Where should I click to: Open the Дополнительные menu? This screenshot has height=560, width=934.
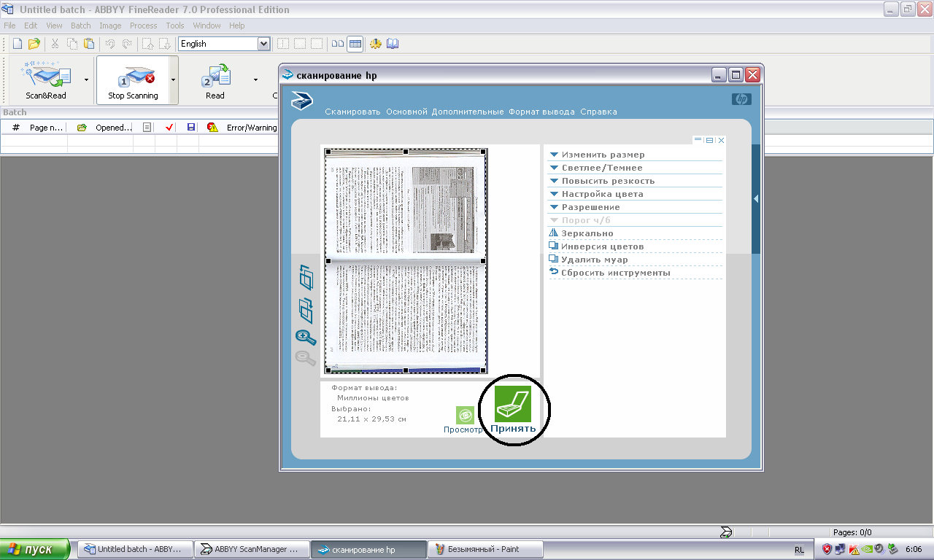click(468, 112)
